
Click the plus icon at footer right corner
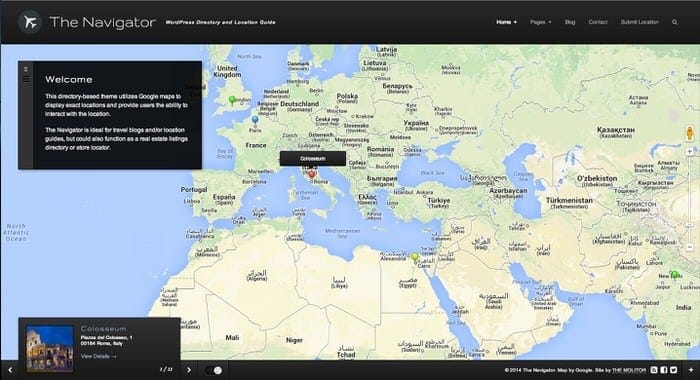pyautogui.click(x=691, y=370)
